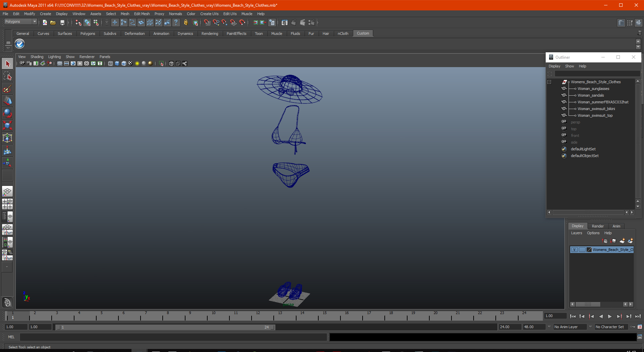This screenshot has height=352, width=644.
Task: Open the No Character Set dropdown arrow
Action: (x=590, y=327)
